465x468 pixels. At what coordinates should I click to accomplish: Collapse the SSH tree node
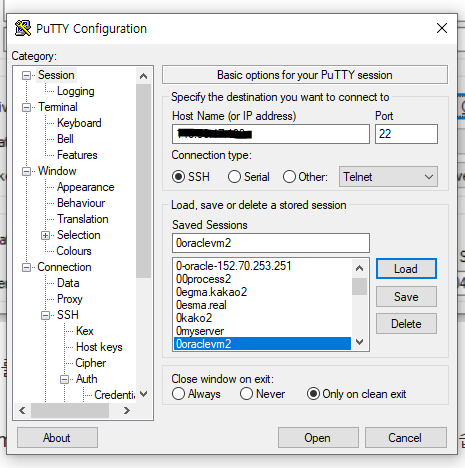tap(46, 315)
